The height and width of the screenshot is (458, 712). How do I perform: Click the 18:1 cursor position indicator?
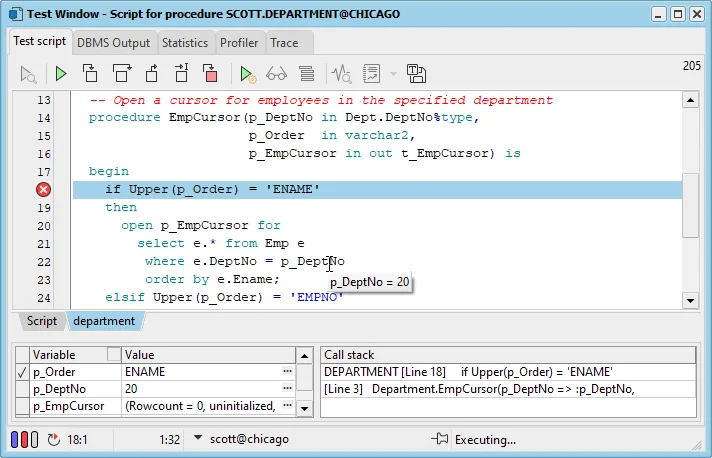pyautogui.click(x=77, y=439)
